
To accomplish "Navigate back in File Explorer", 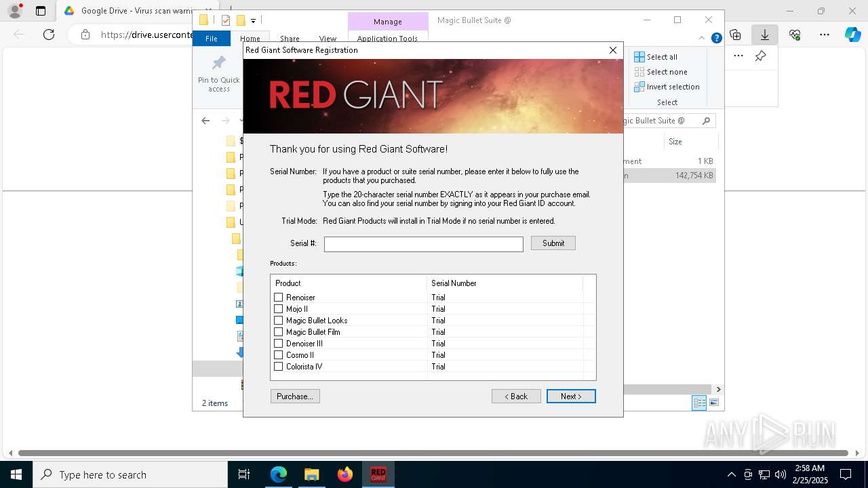I will 205,121.
